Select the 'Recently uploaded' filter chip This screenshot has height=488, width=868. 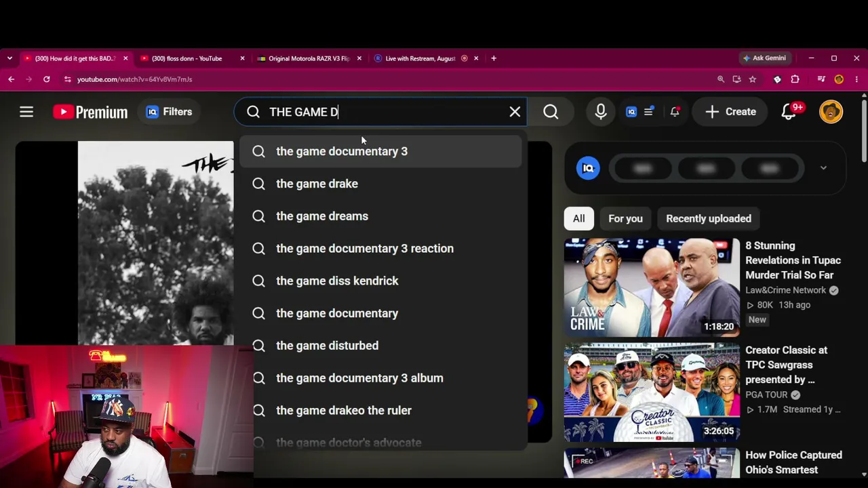tap(709, 218)
